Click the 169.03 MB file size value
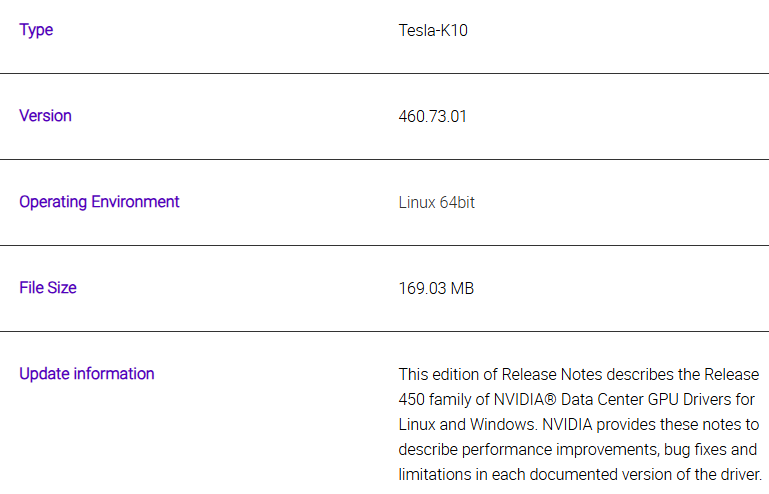The height and width of the screenshot is (494, 769). pos(436,288)
